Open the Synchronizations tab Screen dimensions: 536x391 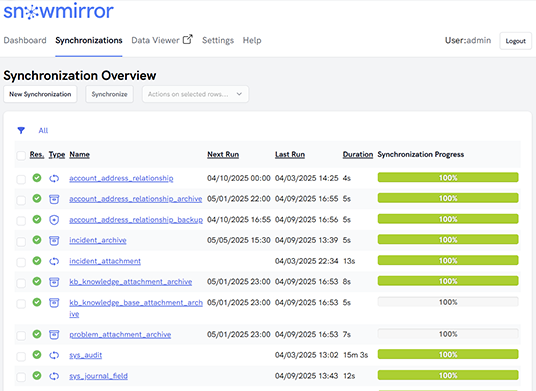click(x=89, y=40)
